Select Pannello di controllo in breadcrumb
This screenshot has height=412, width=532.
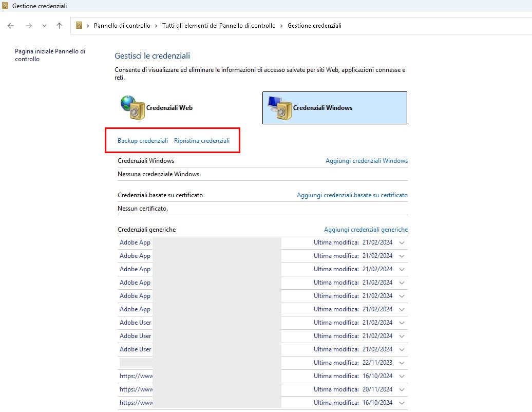tap(122, 26)
